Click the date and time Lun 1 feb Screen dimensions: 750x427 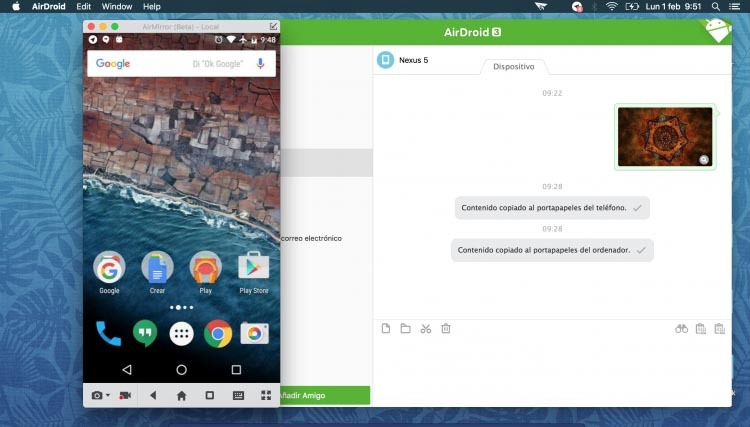point(673,7)
